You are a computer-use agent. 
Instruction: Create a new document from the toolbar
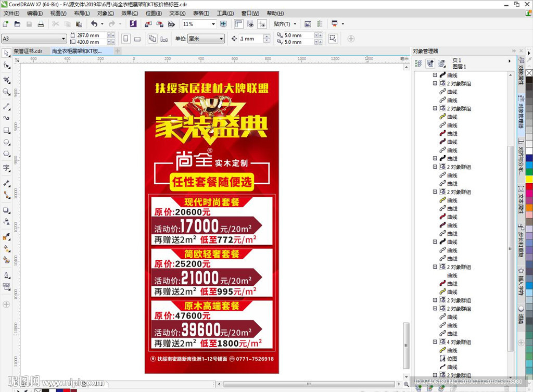5,24
